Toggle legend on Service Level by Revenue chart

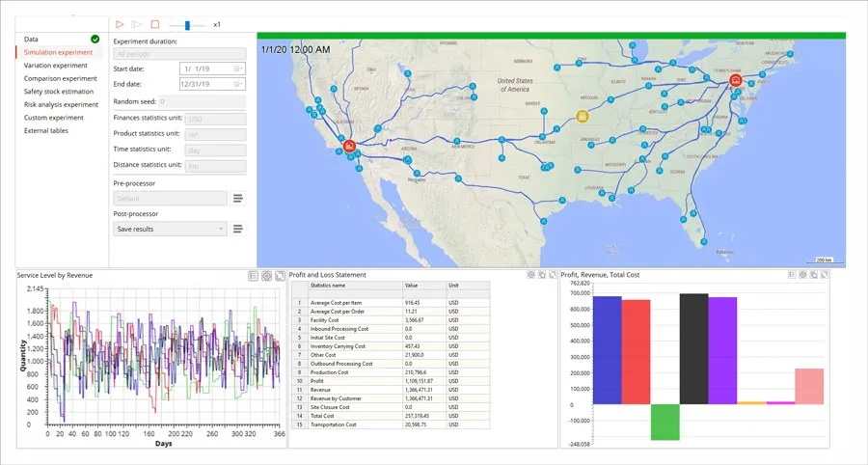click(x=253, y=276)
